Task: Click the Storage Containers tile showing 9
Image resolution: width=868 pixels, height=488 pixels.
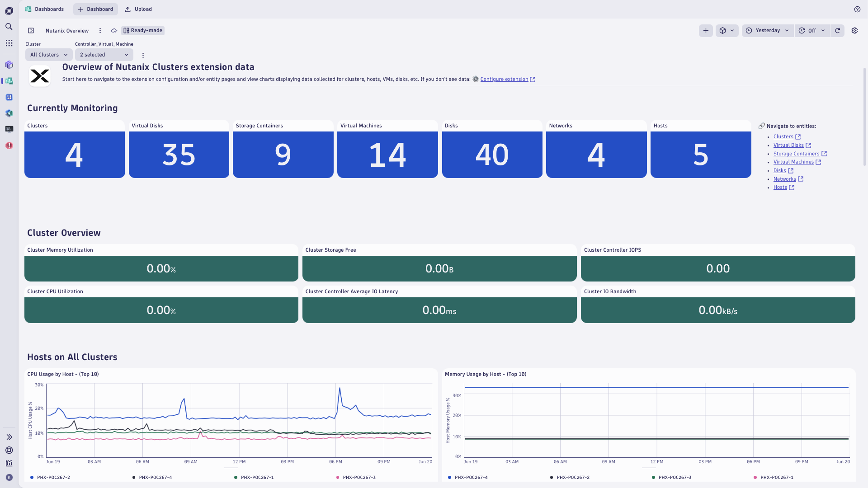Action: tap(283, 155)
